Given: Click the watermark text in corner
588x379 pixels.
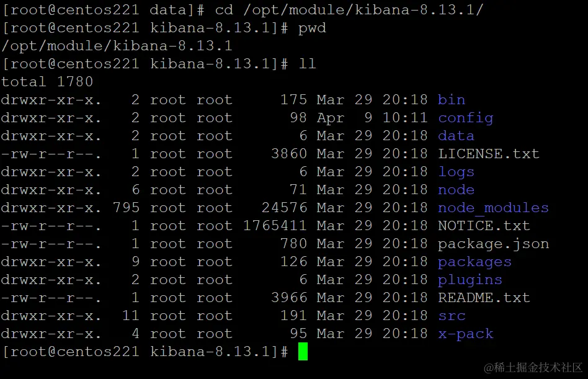Looking at the screenshot, I should click(x=533, y=368).
